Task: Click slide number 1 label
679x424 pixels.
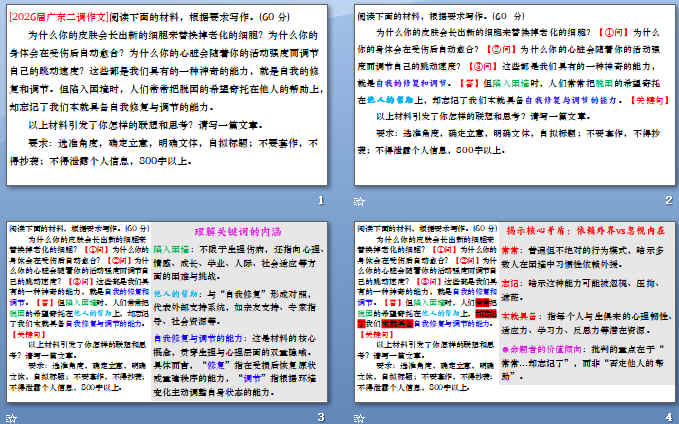Action: 320,202
